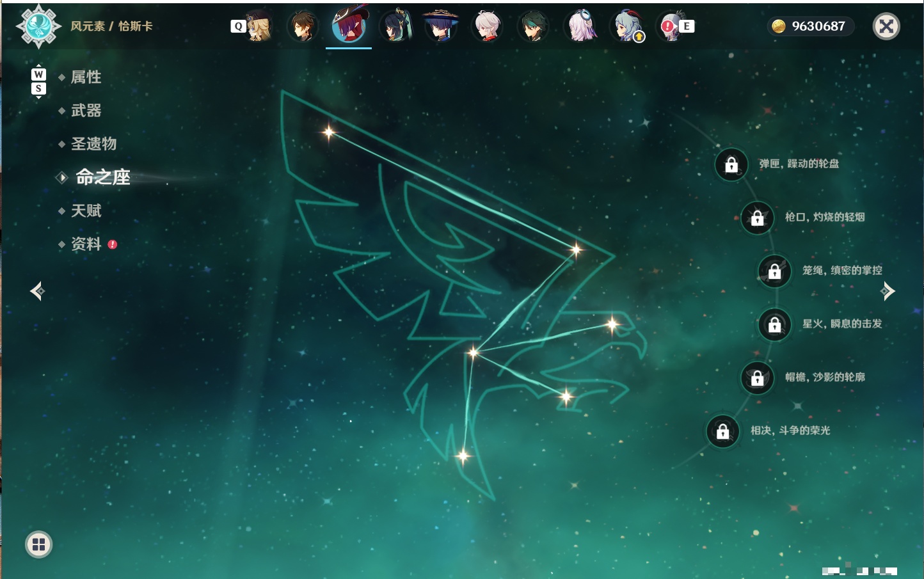This screenshot has height=579, width=924.
Task: Click the S key menu-down indicator
Action: pyautogui.click(x=38, y=88)
